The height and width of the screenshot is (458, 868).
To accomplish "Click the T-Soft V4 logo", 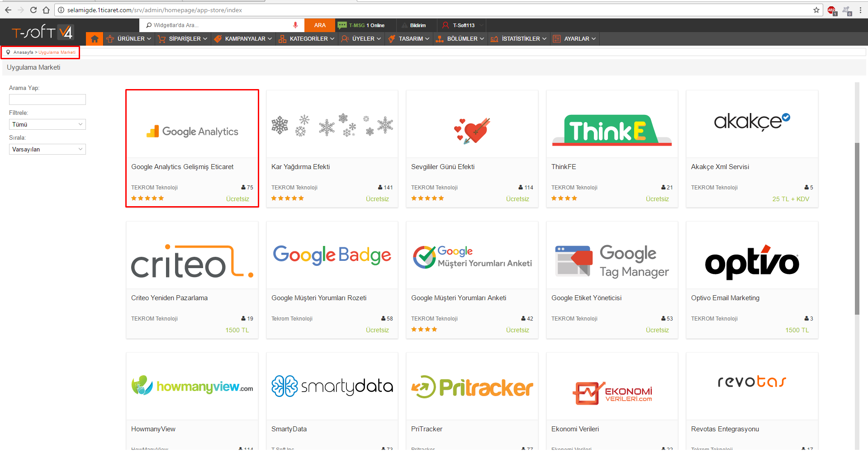I will [x=43, y=33].
